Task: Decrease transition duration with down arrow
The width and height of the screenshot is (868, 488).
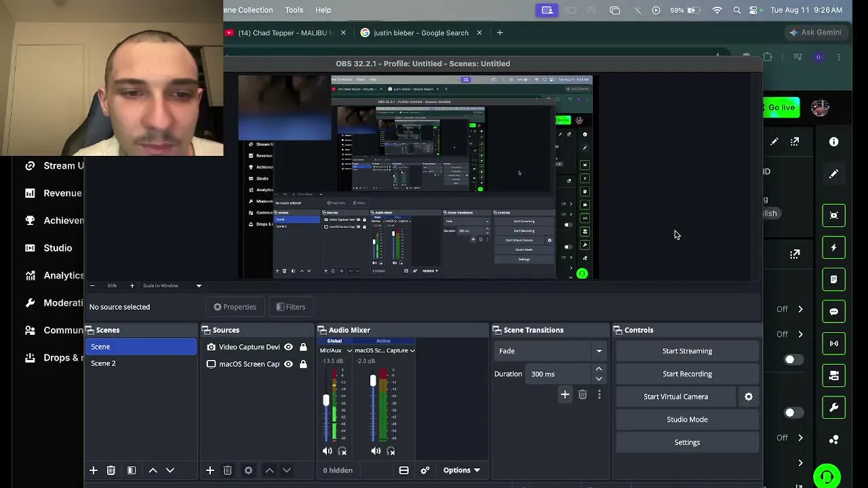Action: tap(599, 379)
